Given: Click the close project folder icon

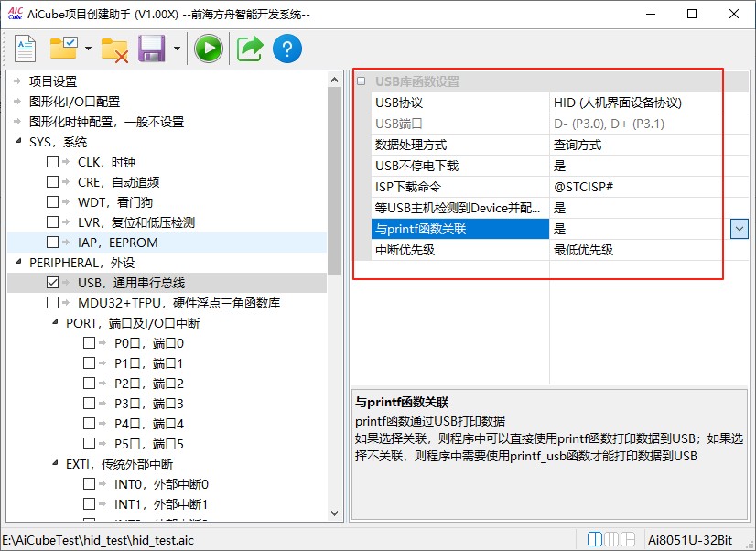Looking at the screenshot, I should 114,49.
